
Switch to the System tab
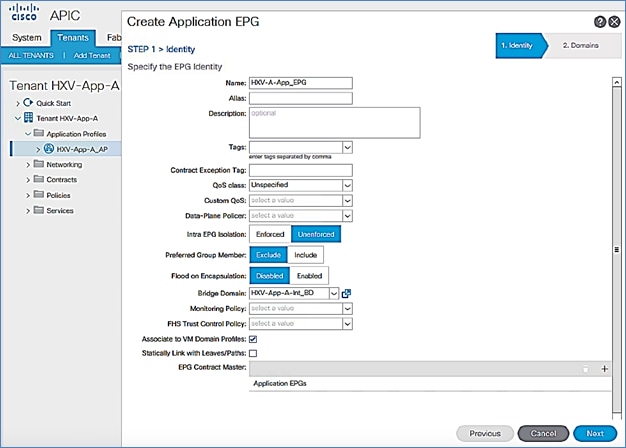tap(26, 38)
